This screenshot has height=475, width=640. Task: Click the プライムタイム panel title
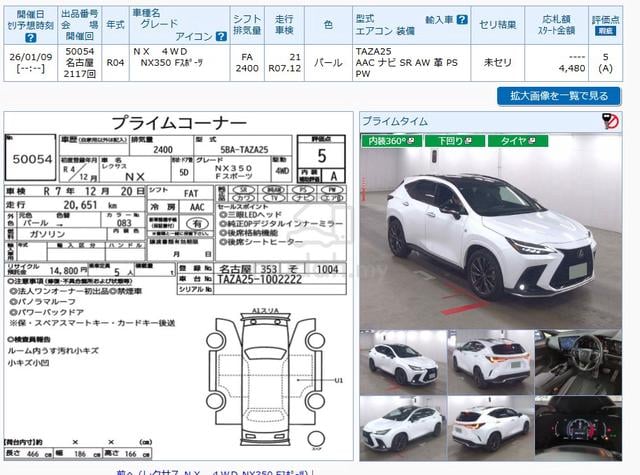pos(395,121)
